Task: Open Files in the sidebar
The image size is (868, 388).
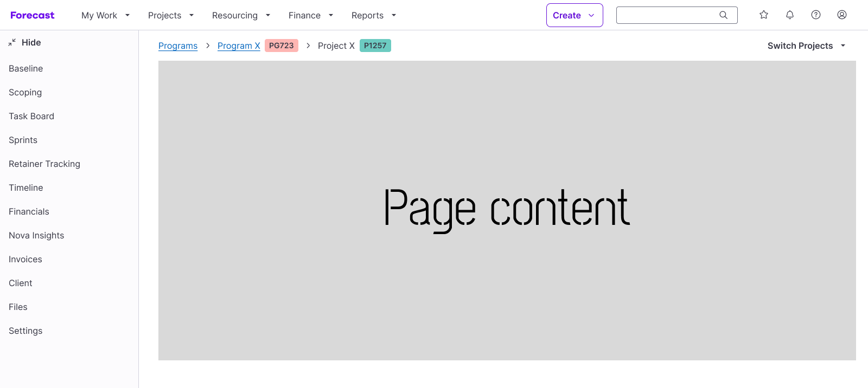Action: pyautogui.click(x=18, y=307)
